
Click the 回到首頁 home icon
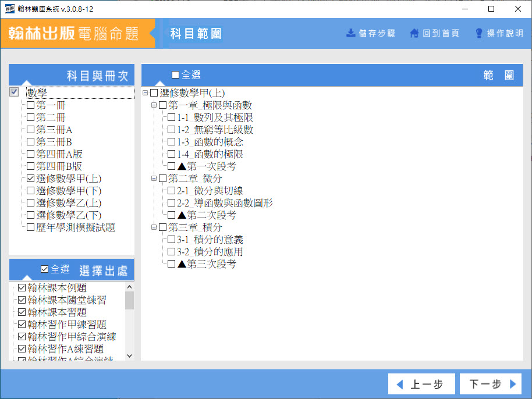point(414,33)
